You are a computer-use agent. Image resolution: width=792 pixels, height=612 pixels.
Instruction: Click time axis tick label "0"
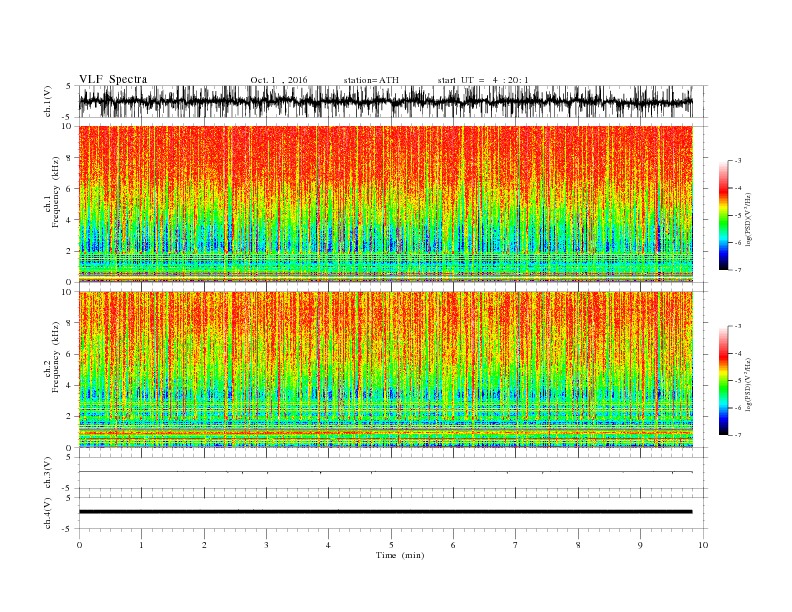(x=79, y=545)
